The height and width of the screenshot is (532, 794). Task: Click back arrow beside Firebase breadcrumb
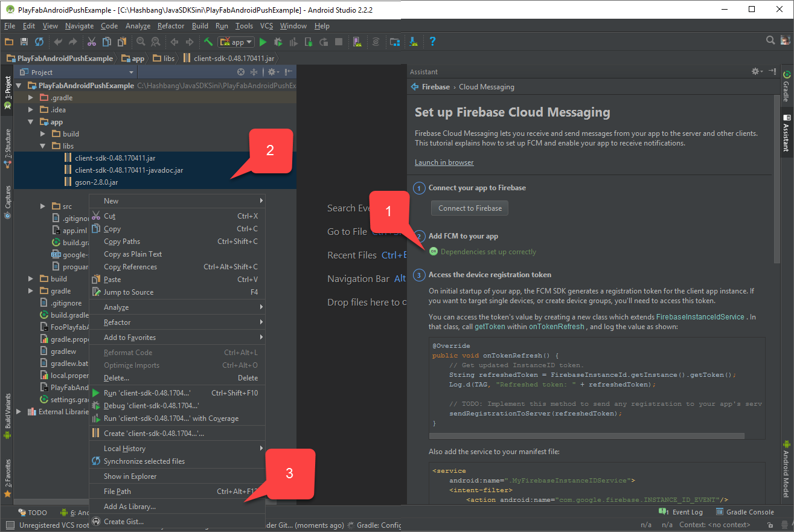[x=415, y=87]
